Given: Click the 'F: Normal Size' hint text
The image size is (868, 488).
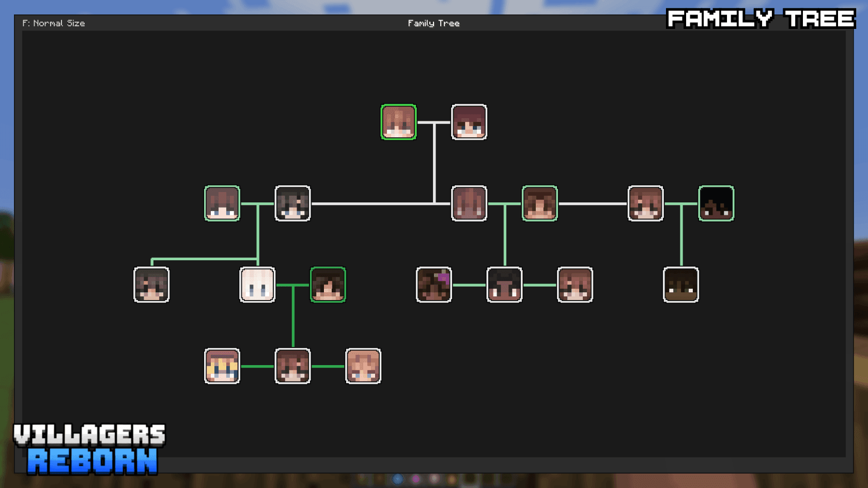Looking at the screenshot, I should 54,23.
